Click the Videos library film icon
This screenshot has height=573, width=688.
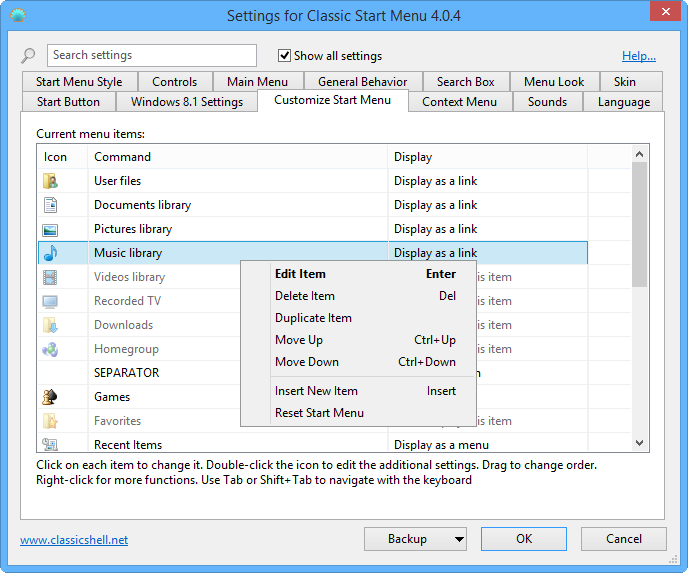[x=50, y=277]
